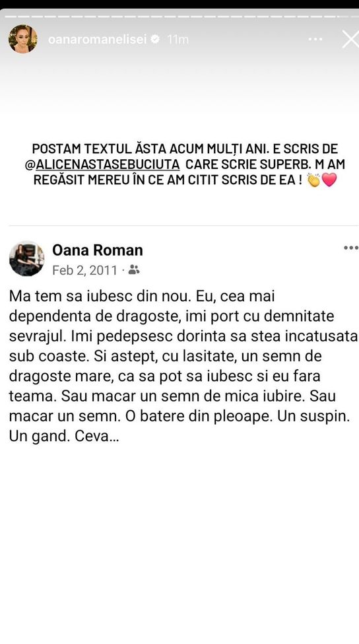Viewport: 359px width, 644px height.
Task: Open the oanaromanelisei story profile picture
Action: pyautogui.click(x=22, y=39)
